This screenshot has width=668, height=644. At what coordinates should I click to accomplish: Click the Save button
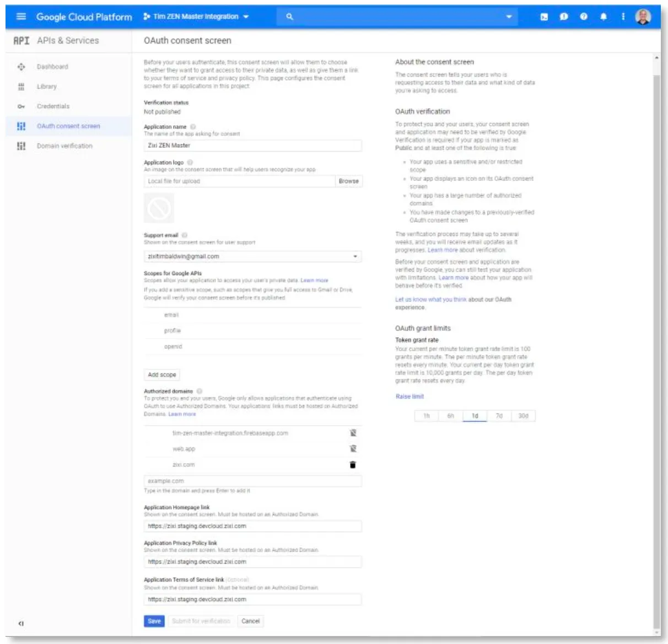pos(154,621)
